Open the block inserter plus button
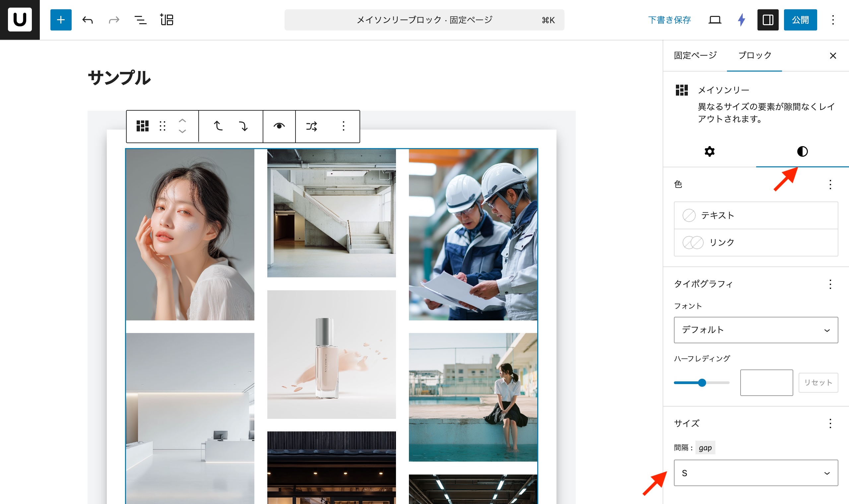 [61, 20]
